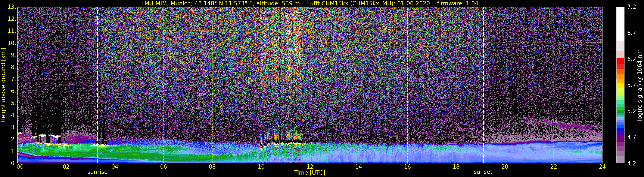Click the Time [UTC] axis label
The image size is (644, 177).
click(310, 172)
